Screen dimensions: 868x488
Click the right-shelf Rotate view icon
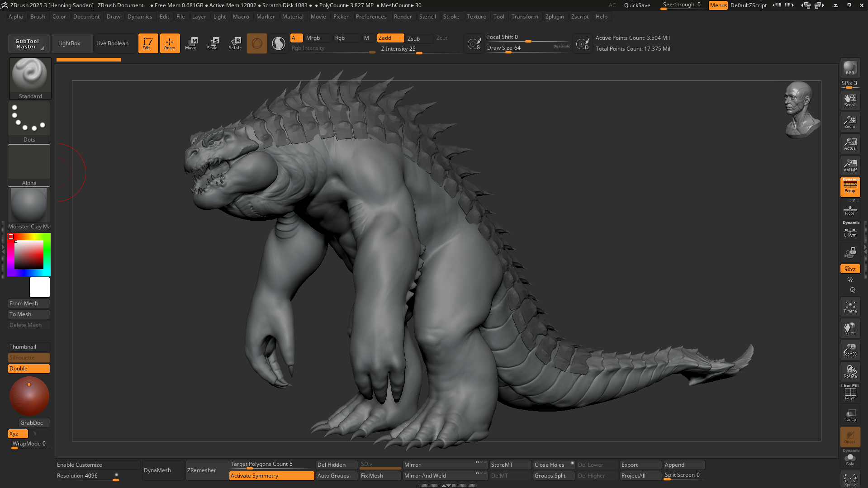pos(850,371)
